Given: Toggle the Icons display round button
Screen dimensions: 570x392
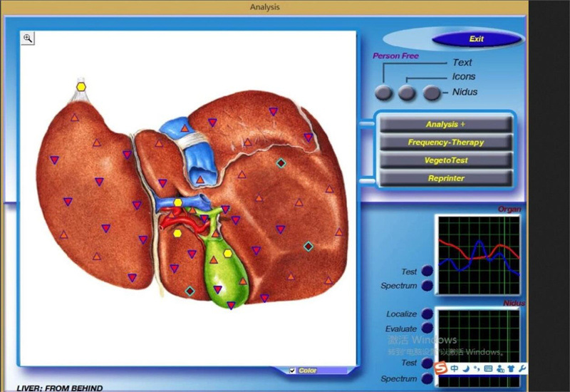Looking at the screenshot, I should (x=407, y=93).
